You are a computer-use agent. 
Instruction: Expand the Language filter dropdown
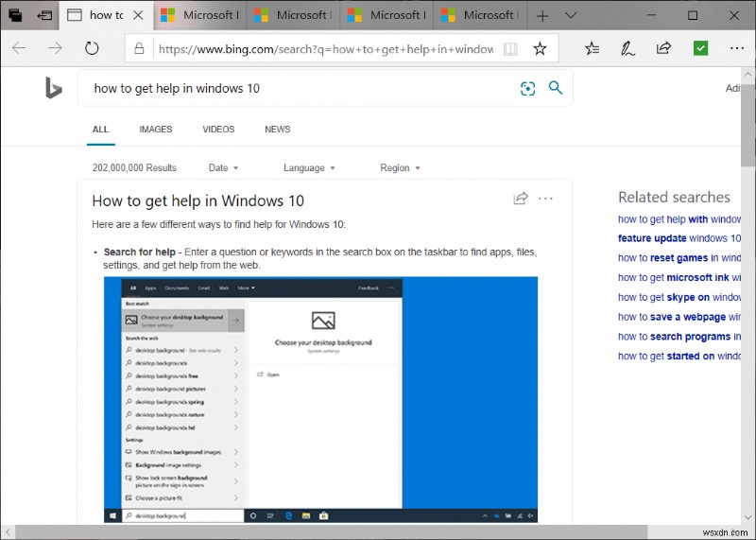tap(309, 168)
